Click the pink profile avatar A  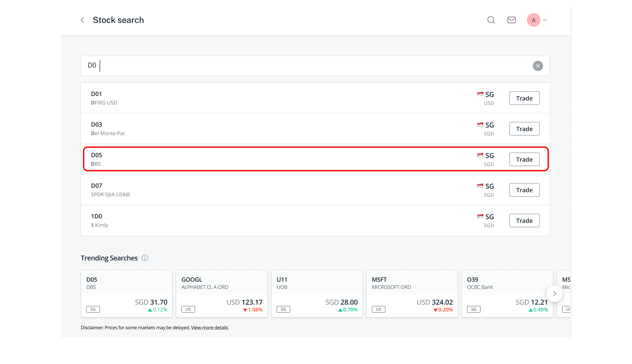coord(533,20)
